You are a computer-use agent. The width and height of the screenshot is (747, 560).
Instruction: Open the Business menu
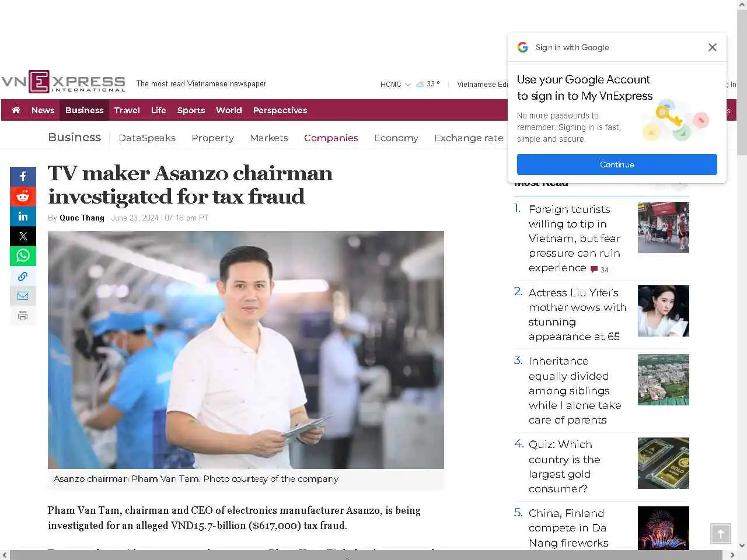coord(84,110)
